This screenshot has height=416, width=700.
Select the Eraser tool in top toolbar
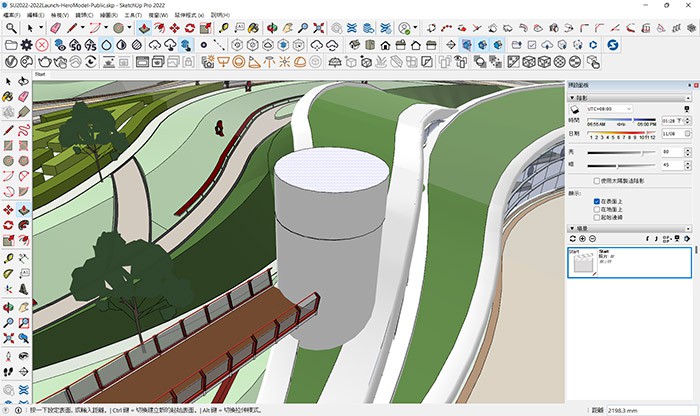click(x=56, y=29)
